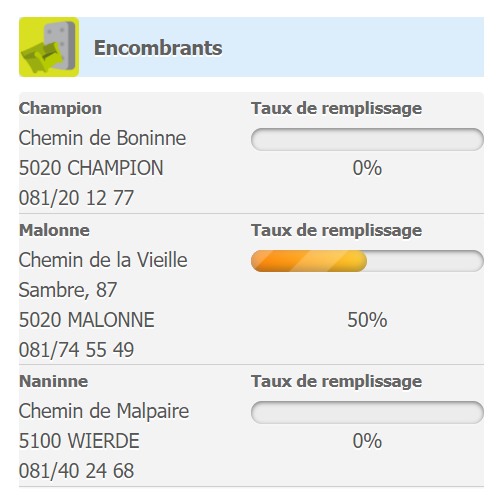Click the Malonne 50% fill value
Viewport: 502px width, 495px height.
pos(367,320)
